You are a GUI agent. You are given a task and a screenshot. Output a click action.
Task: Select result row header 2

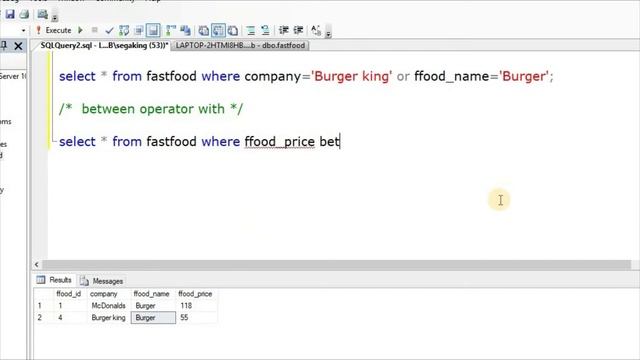[43, 318]
